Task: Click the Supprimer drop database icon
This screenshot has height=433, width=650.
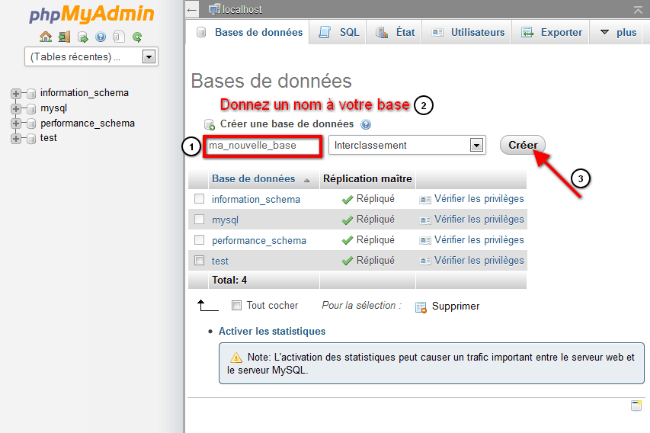Action: coord(421,307)
